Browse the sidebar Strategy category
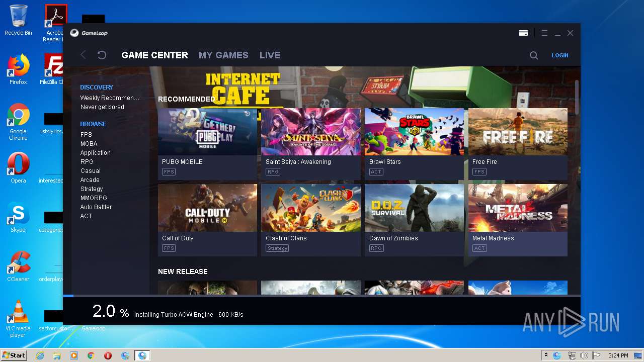Image resolution: width=644 pixels, height=362 pixels. point(92,189)
